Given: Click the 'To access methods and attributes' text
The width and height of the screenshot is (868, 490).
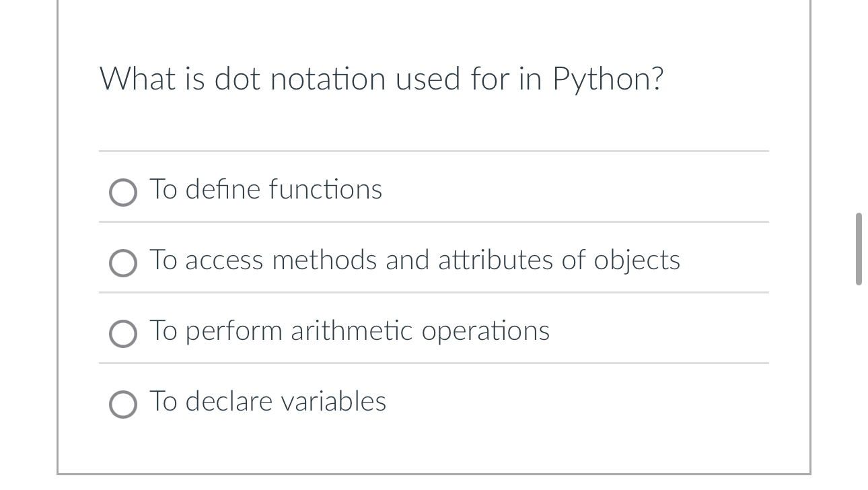Looking at the screenshot, I should coord(414,260).
